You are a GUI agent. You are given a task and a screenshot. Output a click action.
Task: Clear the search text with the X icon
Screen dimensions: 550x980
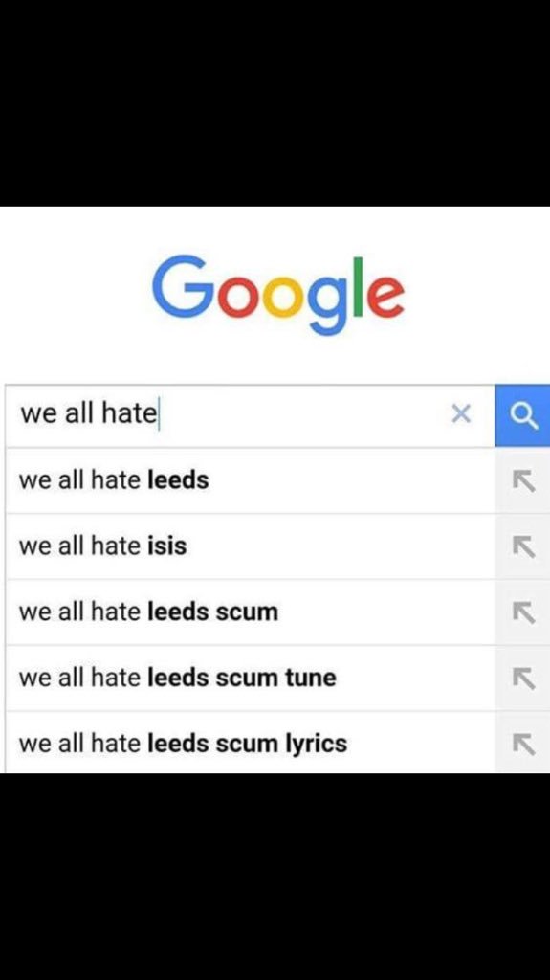coord(461,413)
